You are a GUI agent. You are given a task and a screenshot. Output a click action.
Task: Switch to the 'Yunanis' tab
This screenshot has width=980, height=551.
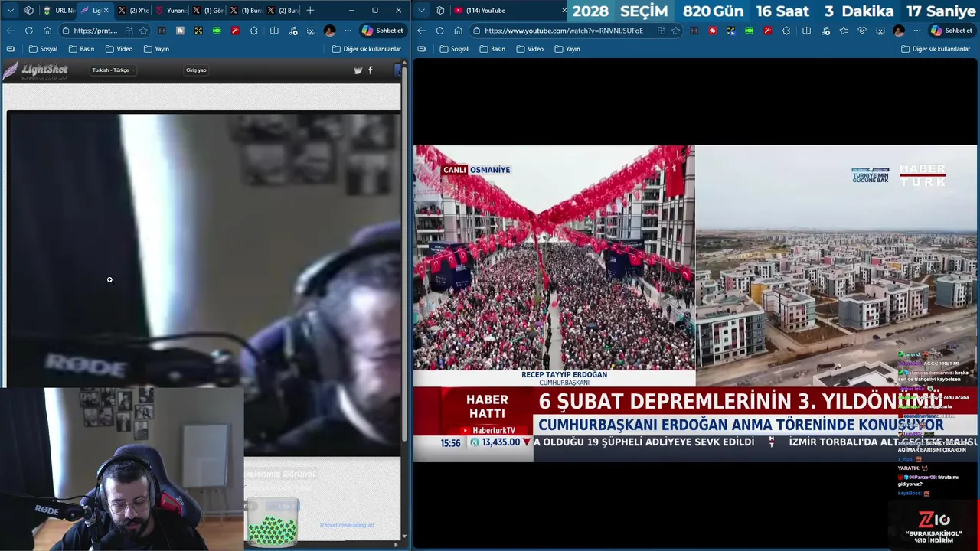(170, 11)
